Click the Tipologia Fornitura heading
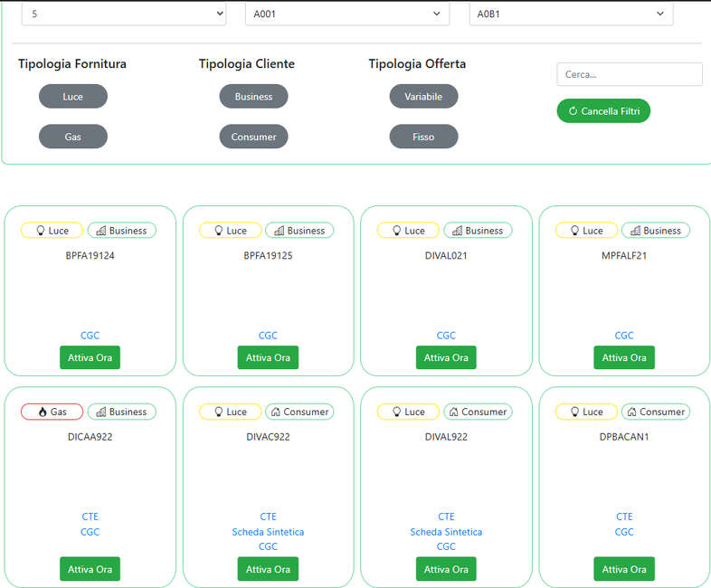Image resolution: width=711 pixels, height=588 pixels. coord(72,64)
